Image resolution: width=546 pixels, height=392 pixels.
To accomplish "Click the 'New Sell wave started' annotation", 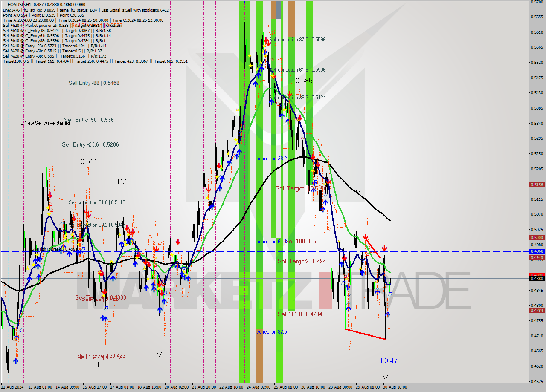I will pos(46,123).
